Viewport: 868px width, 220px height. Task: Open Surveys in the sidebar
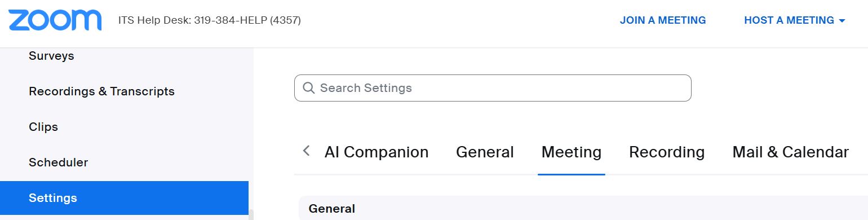tap(51, 56)
